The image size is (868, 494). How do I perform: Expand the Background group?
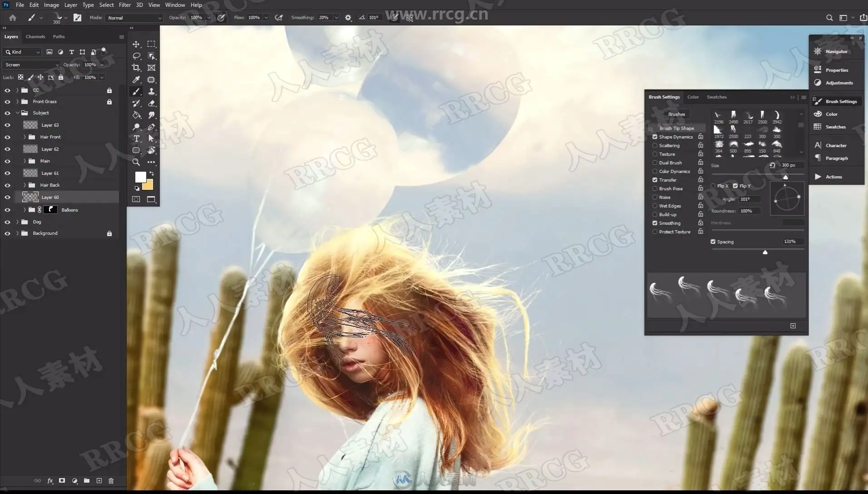(x=17, y=233)
